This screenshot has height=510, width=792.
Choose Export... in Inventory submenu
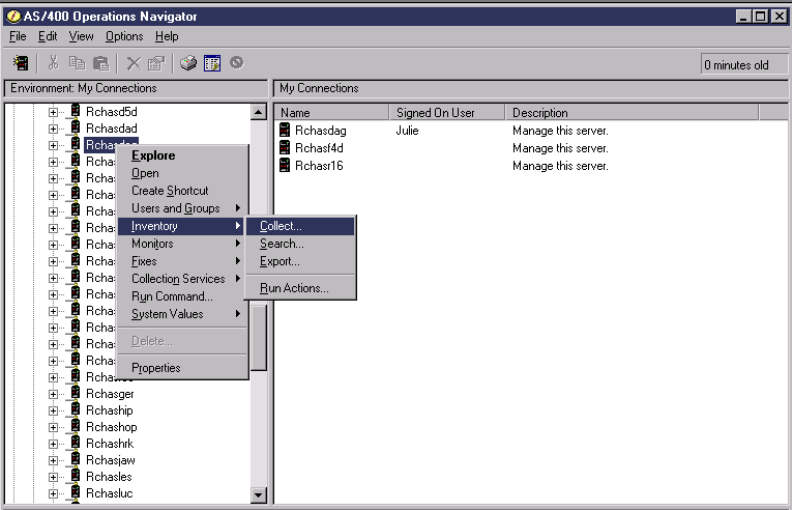coord(300,261)
